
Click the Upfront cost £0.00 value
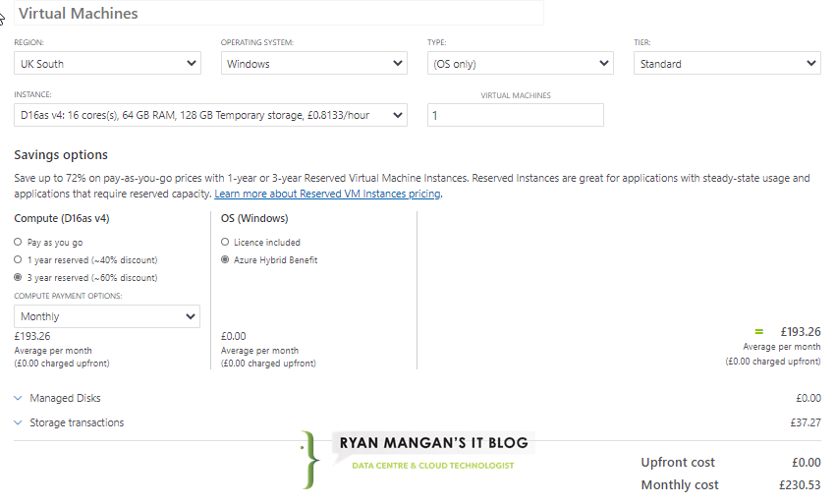click(807, 463)
